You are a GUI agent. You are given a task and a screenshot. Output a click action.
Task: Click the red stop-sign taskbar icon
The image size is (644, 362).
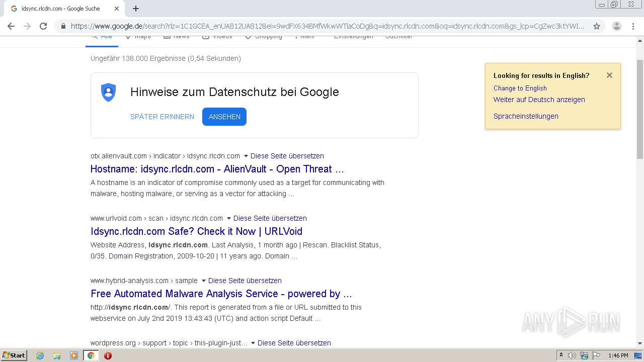coord(108,355)
